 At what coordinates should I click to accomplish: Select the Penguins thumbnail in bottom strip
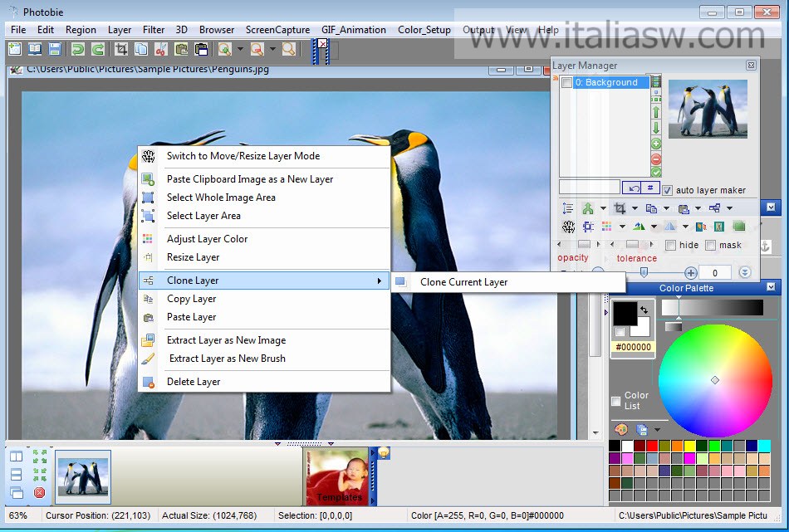click(83, 476)
